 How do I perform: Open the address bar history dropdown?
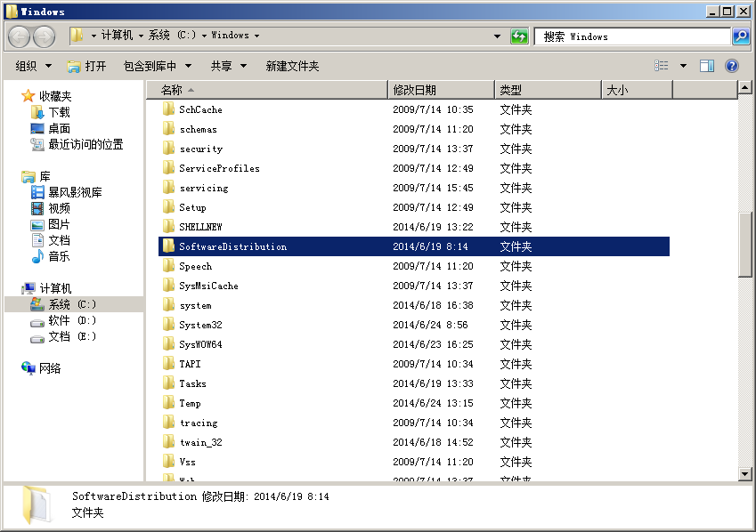coord(497,36)
